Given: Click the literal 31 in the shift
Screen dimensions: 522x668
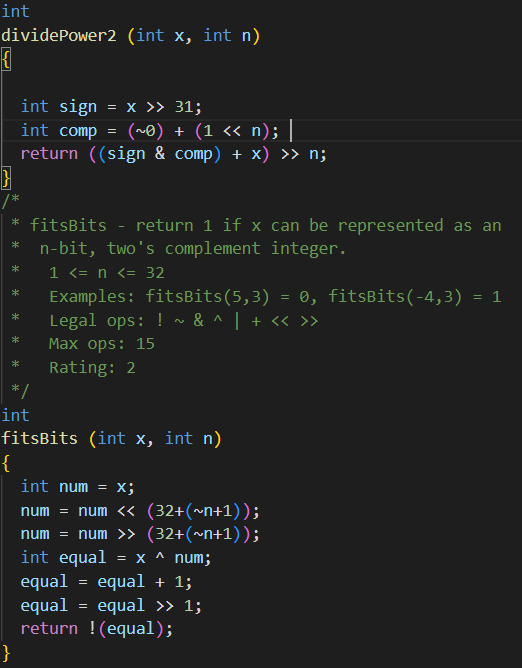Looking at the screenshot, I should click(184, 107).
